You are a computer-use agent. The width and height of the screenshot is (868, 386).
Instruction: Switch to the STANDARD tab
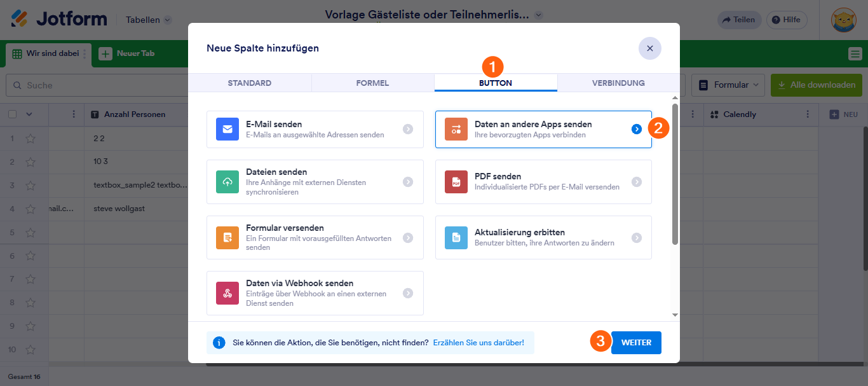coord(250,83)
